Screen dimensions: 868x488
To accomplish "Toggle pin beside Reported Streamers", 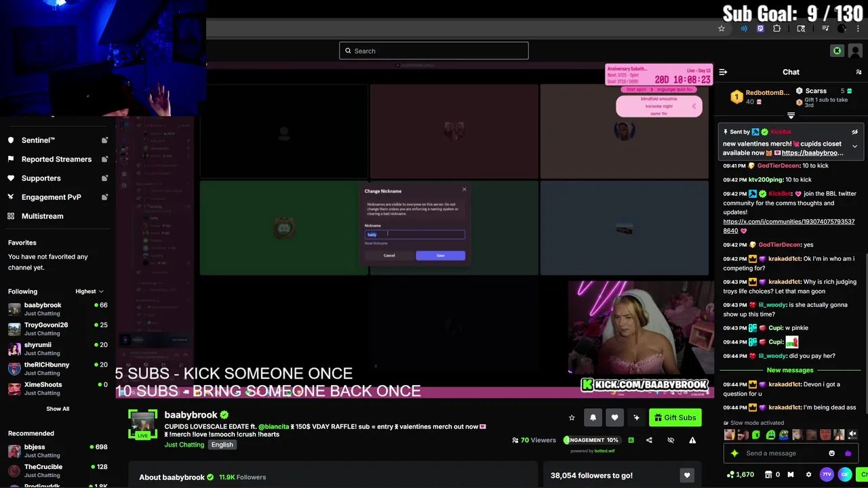I will [x=104, y=159].
